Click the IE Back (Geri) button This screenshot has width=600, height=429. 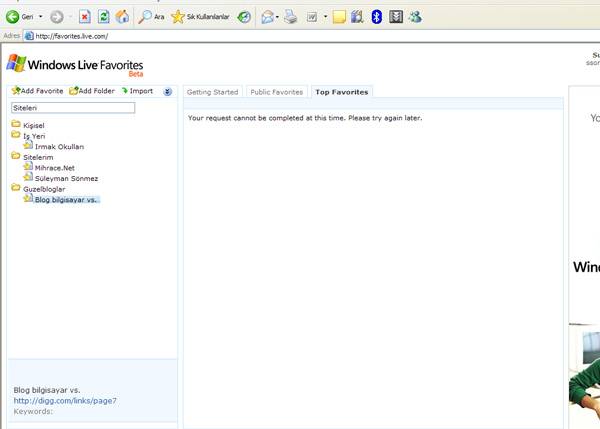[20, 17]
